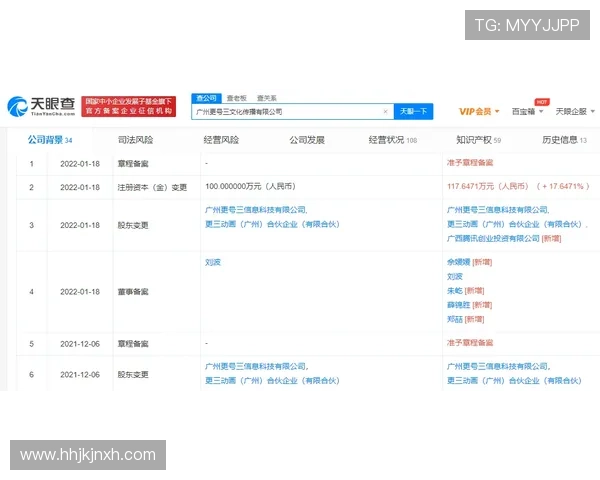600x480 pixels.
Task: Switch to the 查老板 search tab
Action: click(x=236, y=98)
